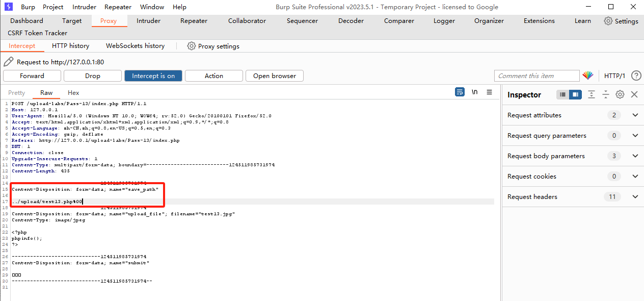The height and width of the screenshot is (301, 644).
Task: Open the main Settings gear
Action: coord(608,21)
